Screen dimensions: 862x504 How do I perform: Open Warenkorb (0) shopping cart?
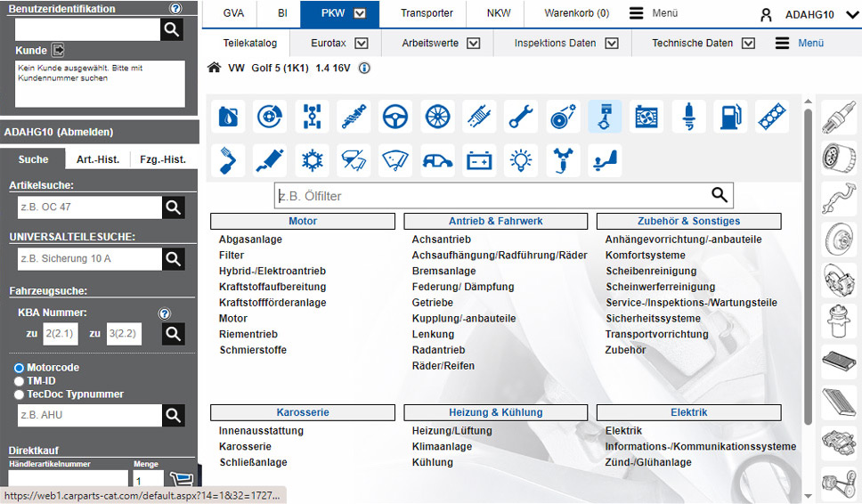coord(577,13)
